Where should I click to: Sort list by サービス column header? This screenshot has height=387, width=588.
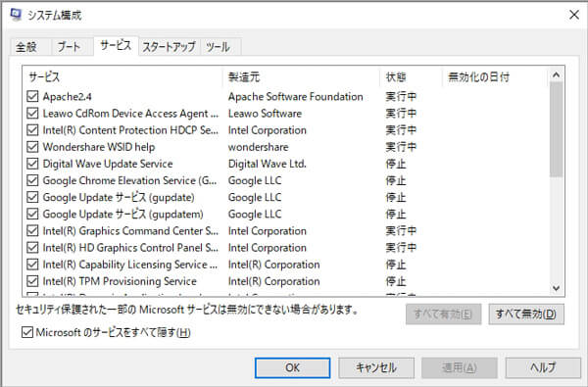pyautogui.click(x=122, y=76)
